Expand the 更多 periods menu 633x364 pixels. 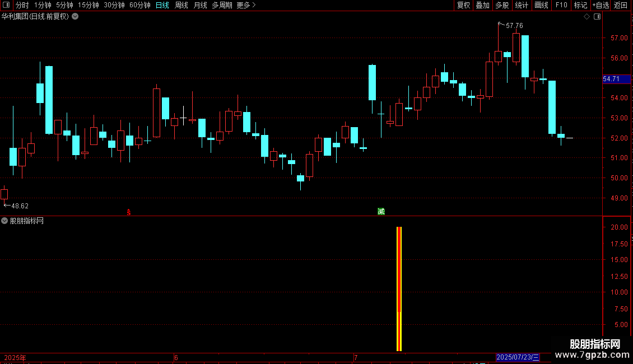point(246,5)
